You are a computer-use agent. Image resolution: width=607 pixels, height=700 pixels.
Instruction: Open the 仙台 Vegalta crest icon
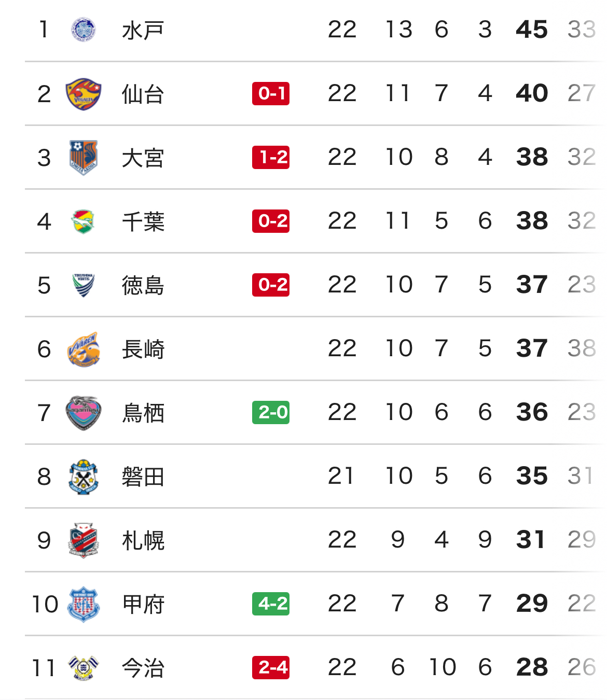[83, 94]
